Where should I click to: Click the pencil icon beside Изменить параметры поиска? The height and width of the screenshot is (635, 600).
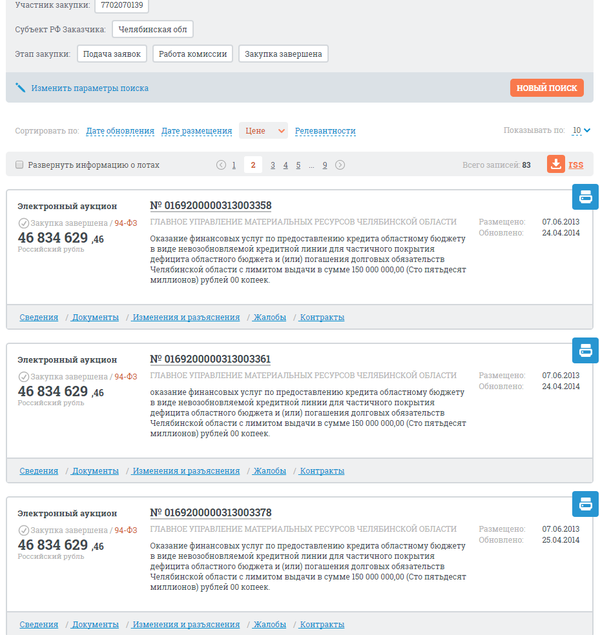coord(20,88)
